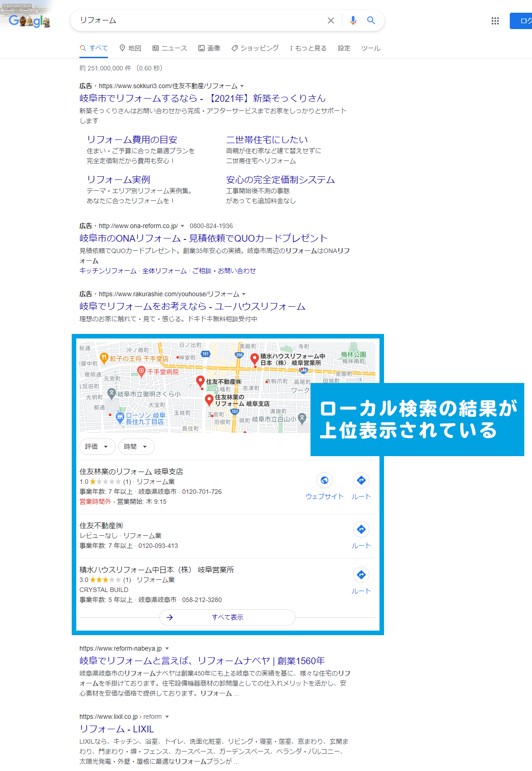Open the 新築そっくりさん ad headline
This screenshot has width=532, height=771.
tap(203, 98)
